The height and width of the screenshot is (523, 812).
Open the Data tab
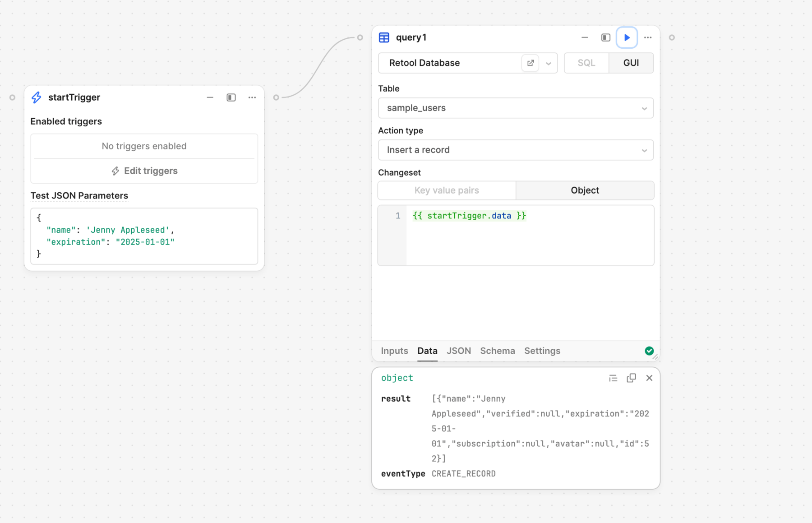(x=427, y=351)
